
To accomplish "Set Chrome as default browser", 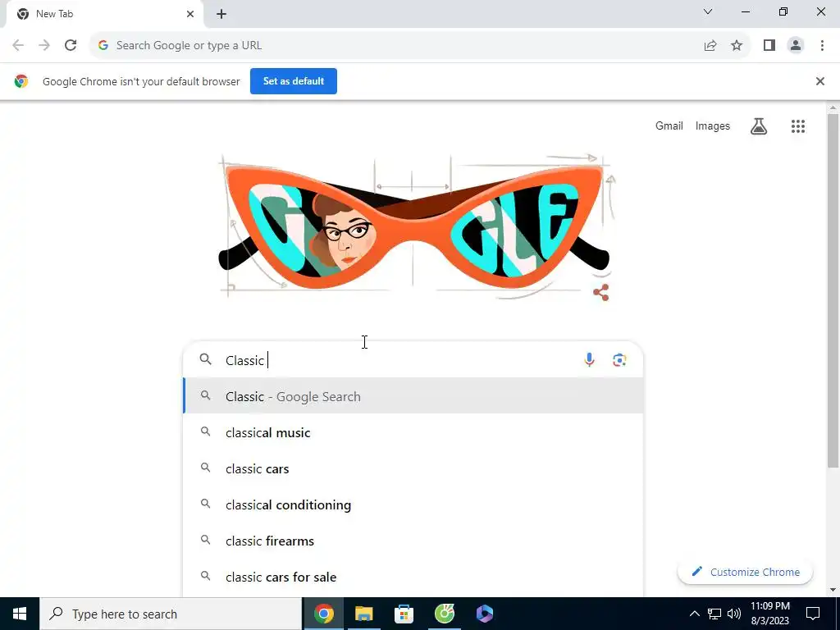I will tap(294, 81).
